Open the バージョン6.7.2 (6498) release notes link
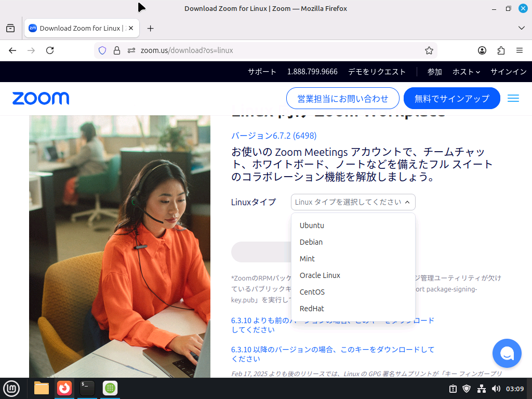Viewport: 532px width, 399px height. (273, 136)
